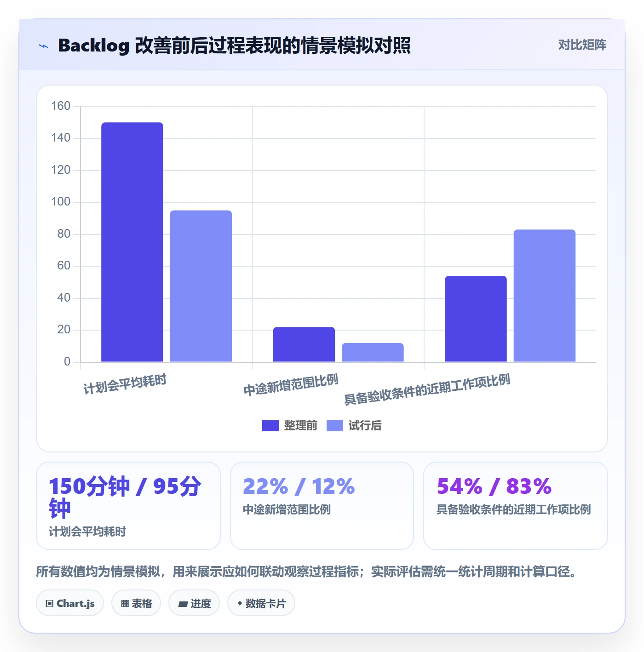644x652 pixels.
Task: Click the 表格 tag
Action: click(x=136, y=603)
